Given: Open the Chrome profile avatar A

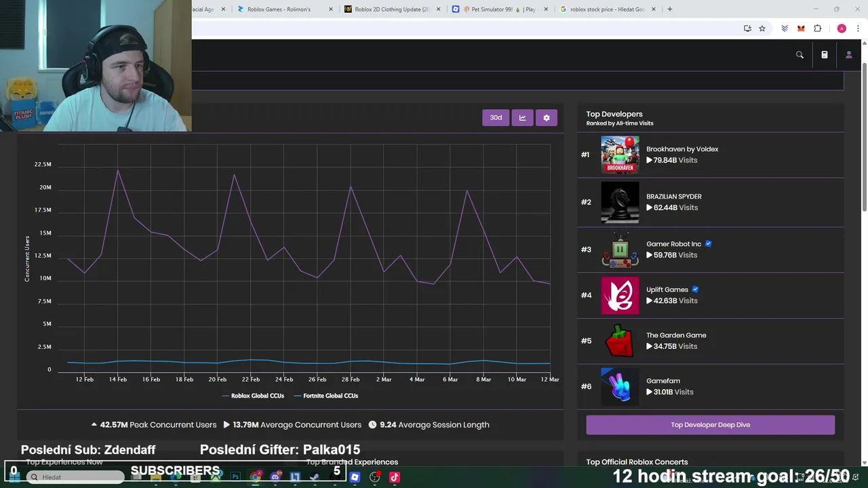Looking at the screenshot, I should pyautogui.click(x=842, y=28).
